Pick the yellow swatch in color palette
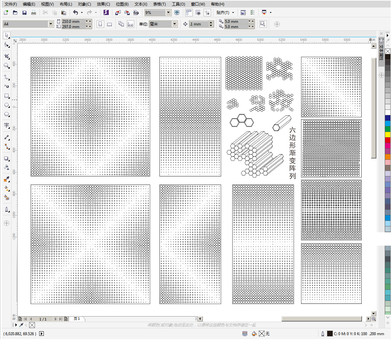 (x=388, y=134)
